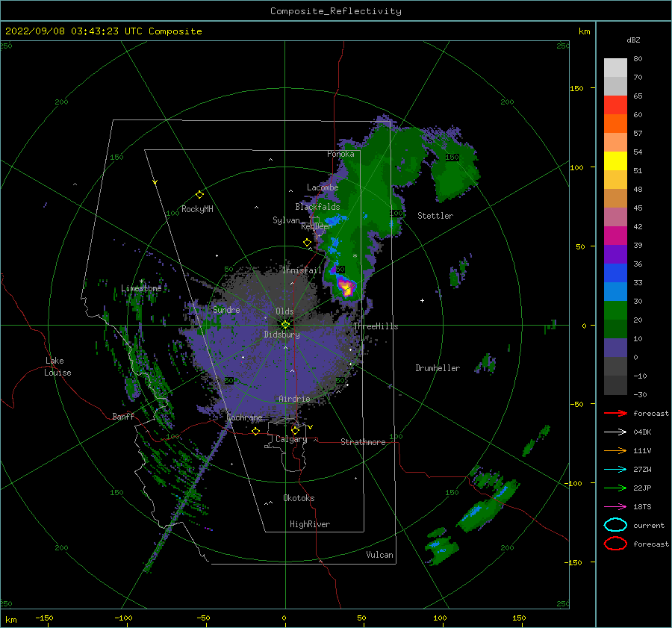Select the light gray top swatch in dBZ legend

[x=615, y=68]
